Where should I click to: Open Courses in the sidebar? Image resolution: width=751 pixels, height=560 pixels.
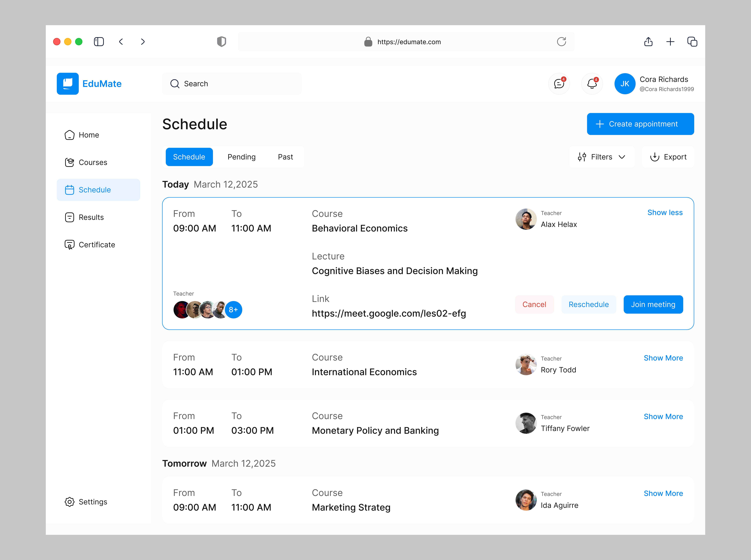(93, 162)
